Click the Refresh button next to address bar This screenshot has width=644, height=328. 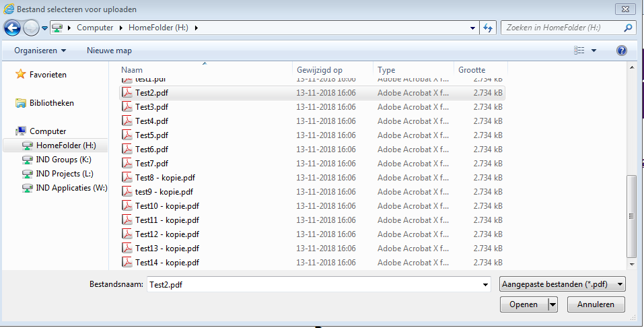[x=487, y=28]
